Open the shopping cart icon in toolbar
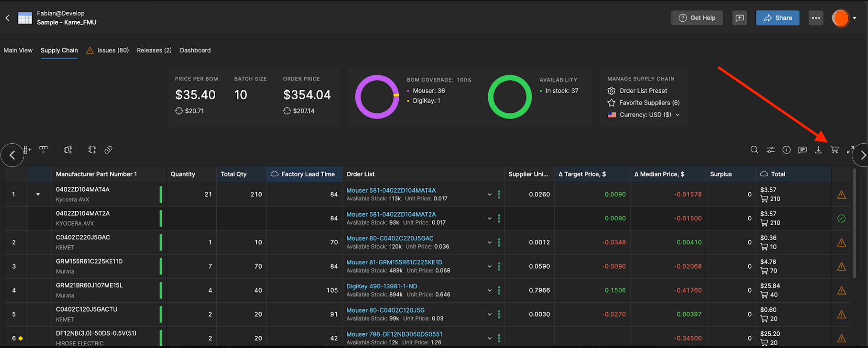 (x=834, y=149)
